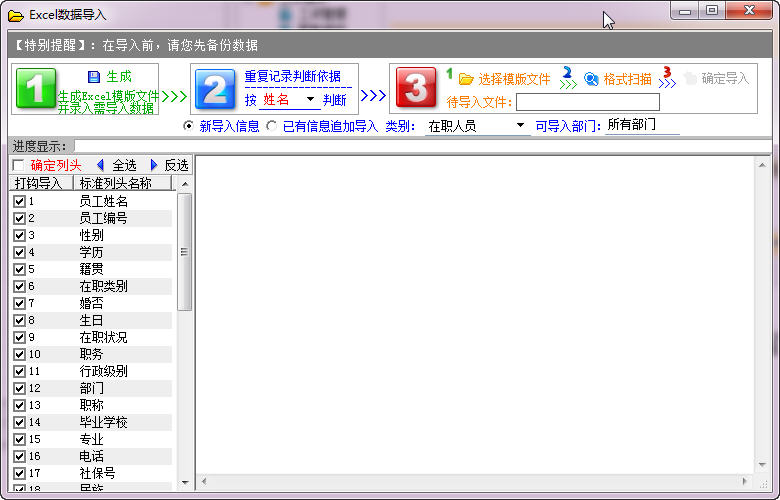Click the magnifier icon for 格式扫描
The height and width of the screenshot is (500, 780).
pos(591,79)
